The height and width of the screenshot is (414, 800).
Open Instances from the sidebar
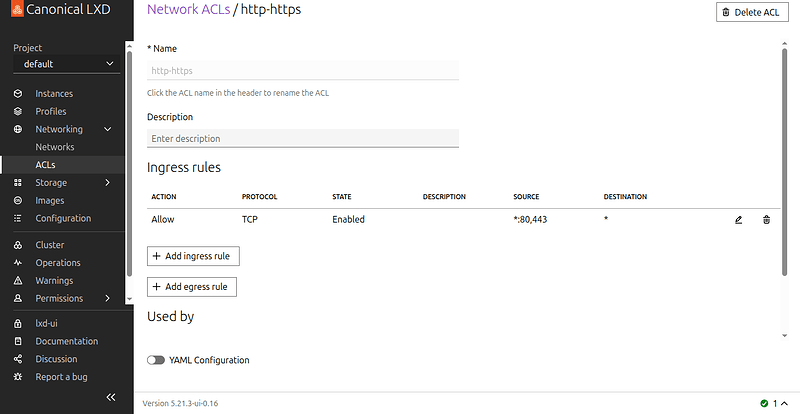coord(54,94)
